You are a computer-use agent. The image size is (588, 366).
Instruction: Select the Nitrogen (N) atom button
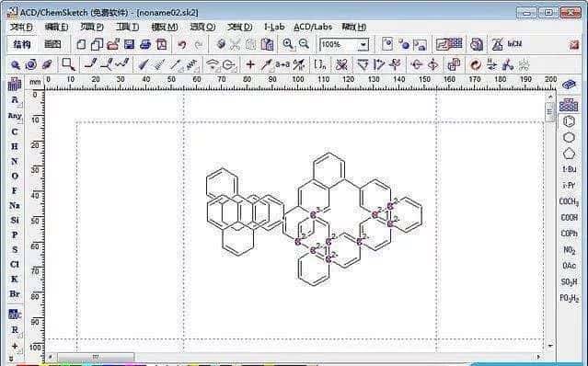click(14, 161)
